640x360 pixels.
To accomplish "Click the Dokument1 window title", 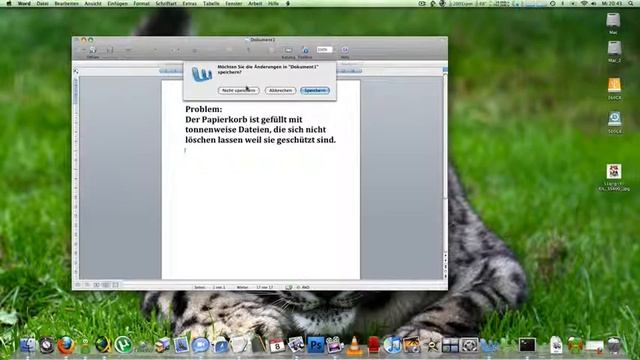I will [x=262, y=40].
